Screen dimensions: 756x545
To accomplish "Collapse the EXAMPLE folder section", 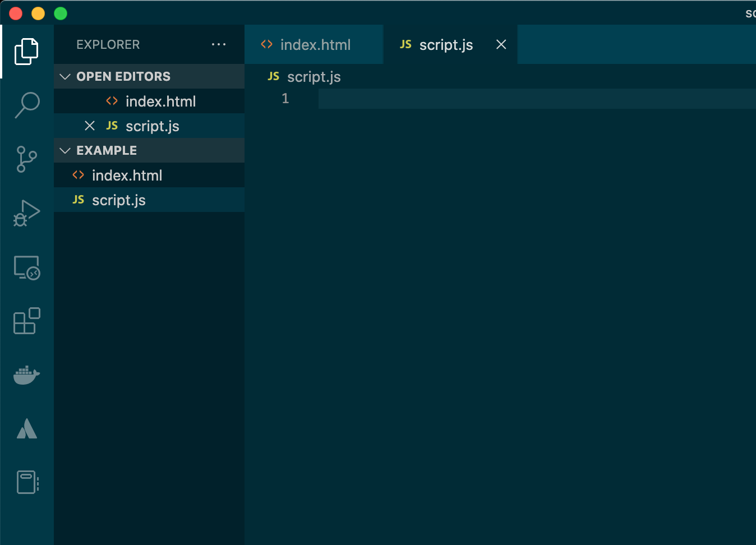I will point(64,150).
